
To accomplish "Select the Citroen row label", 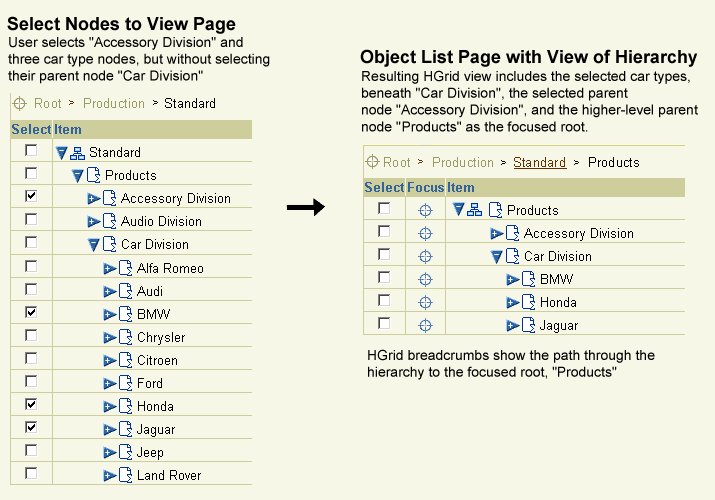I will [x=157, y=360].
